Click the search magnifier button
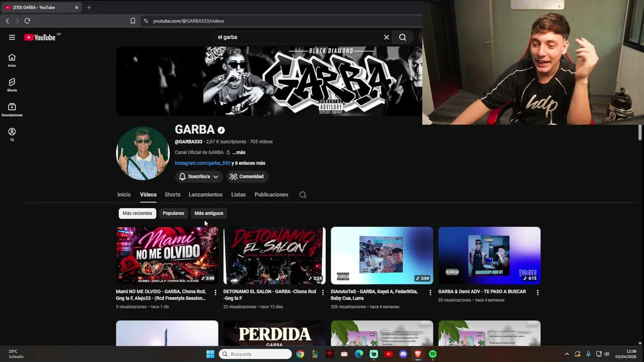This screenshot has height=362, width=644. click(403, 37)
